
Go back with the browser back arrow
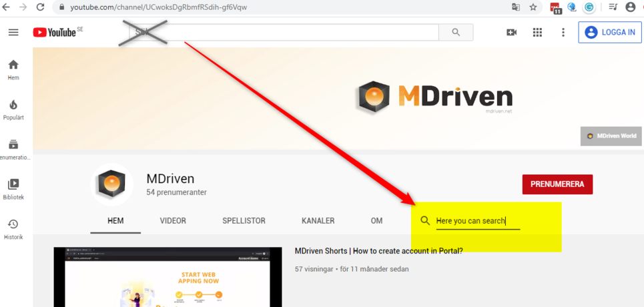[x=6, y=7]
